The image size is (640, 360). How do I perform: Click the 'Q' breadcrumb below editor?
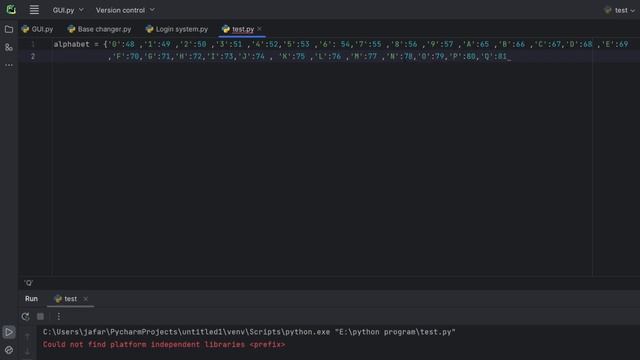click(28, 283)
